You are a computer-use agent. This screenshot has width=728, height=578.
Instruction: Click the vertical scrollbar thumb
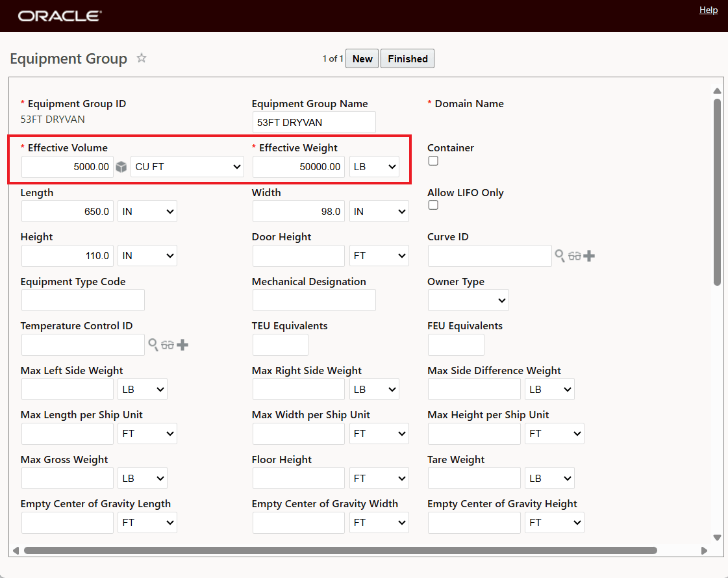(x=718, y=192)
